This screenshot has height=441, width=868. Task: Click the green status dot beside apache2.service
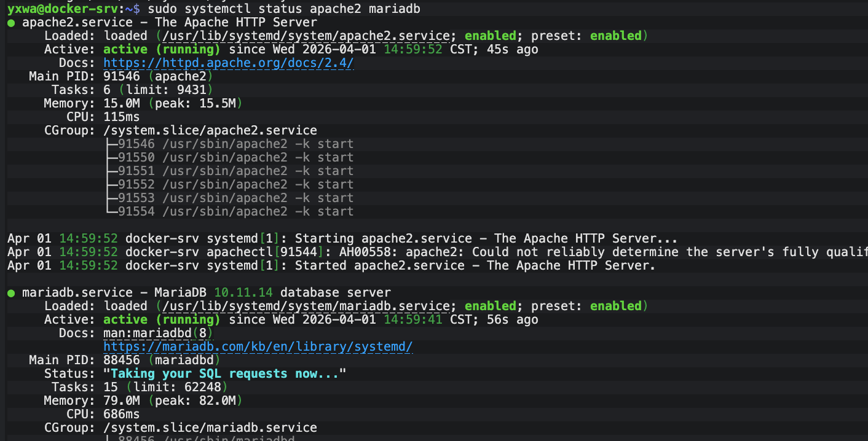pos(11,23)
